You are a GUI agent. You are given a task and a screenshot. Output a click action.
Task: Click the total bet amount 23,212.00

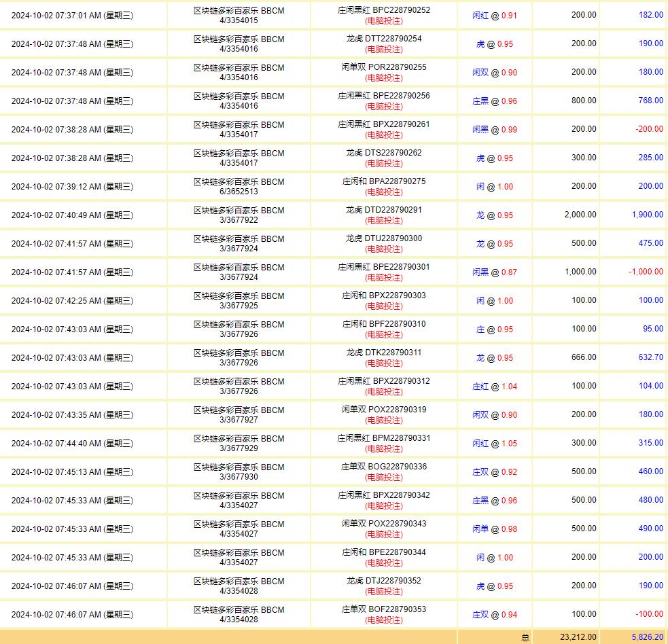(x=576, y=637)
